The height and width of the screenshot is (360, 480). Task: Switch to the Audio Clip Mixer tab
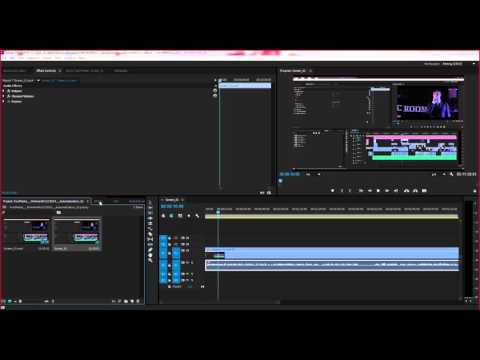[82, 71]
